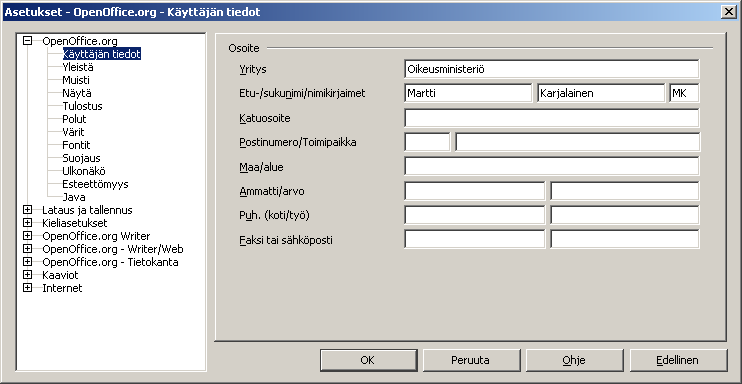The image size is (742, 384).
Task: Select the OpenOffice.org Writer label
Action: click(96, 236)
